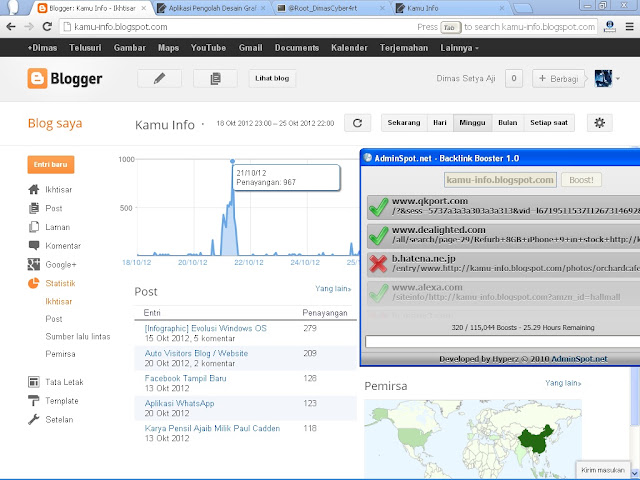Select Hari time range
Image resolution: width=640 pixels, height=480 pixels.
tap(440, 123)
